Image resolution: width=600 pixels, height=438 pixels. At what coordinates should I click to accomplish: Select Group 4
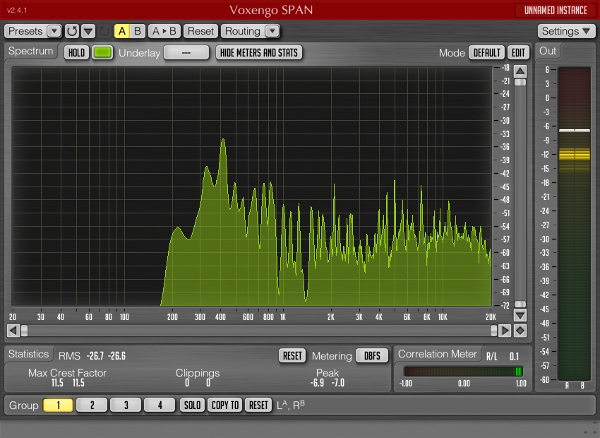pyautogui.click(x=160, y=405)
